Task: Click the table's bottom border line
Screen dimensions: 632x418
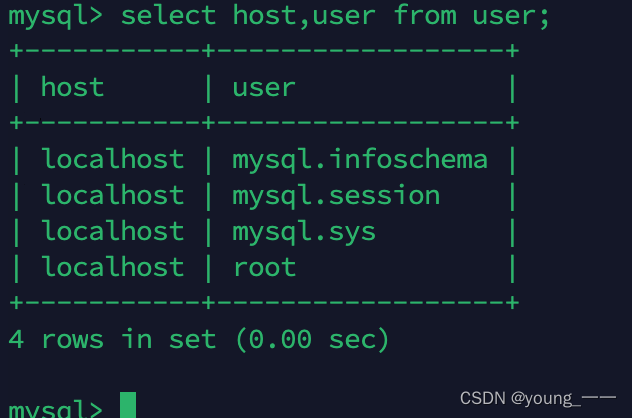Action: tap(264, 303)
